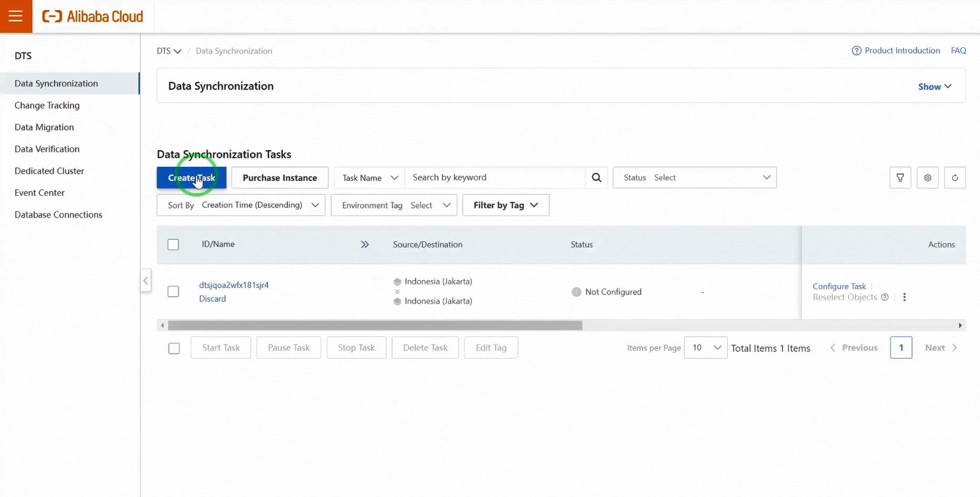The height and width of the screenshot is (497, 980).
Task: Click the Status column header
Action: pos(581,244)
